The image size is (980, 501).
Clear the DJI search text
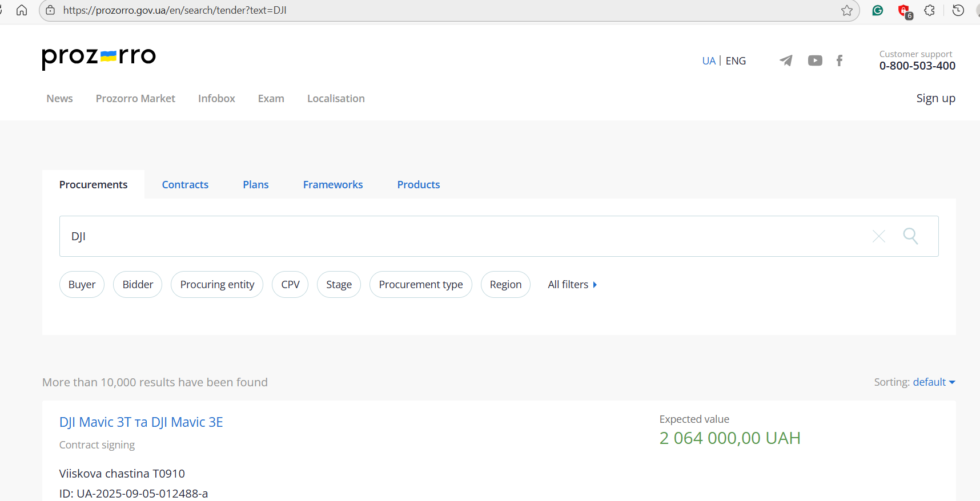[x=879, y=236]
